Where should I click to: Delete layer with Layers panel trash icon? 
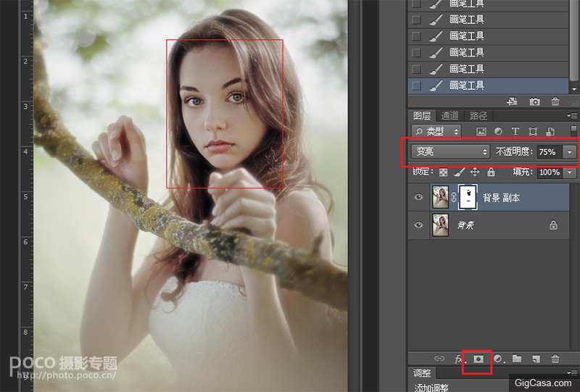tap(555, 359)
